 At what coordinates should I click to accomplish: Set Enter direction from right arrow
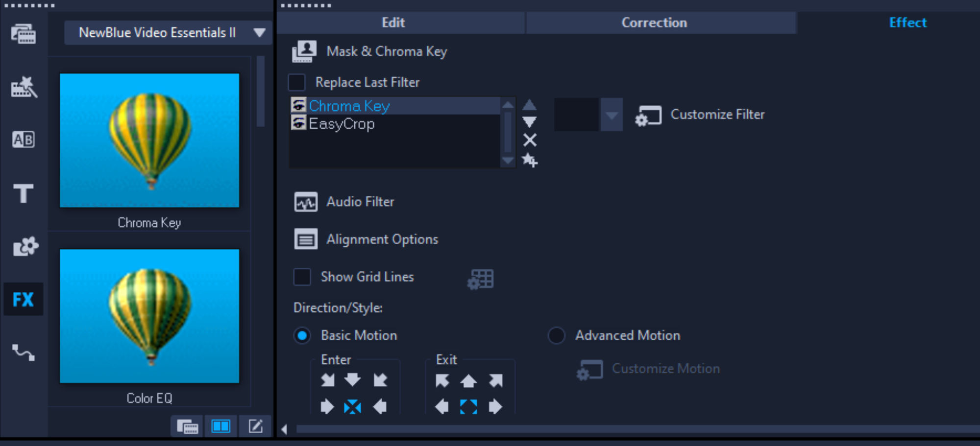[380, 406]
